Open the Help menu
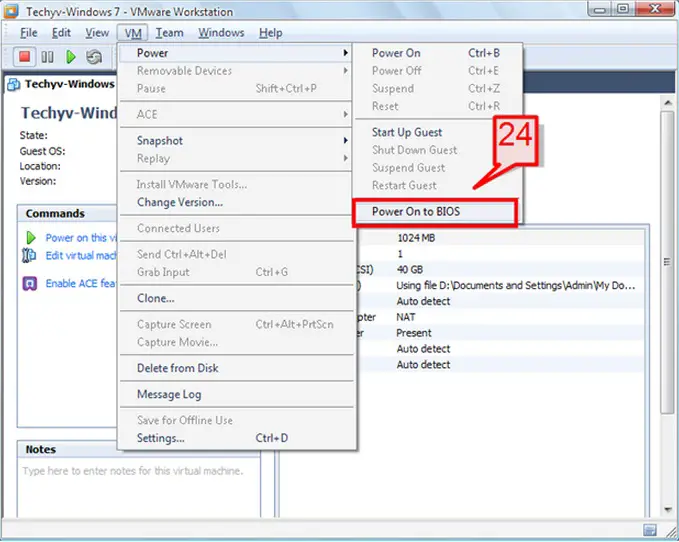Viewport: 679px width, 542px height. [x=271, y=32]
